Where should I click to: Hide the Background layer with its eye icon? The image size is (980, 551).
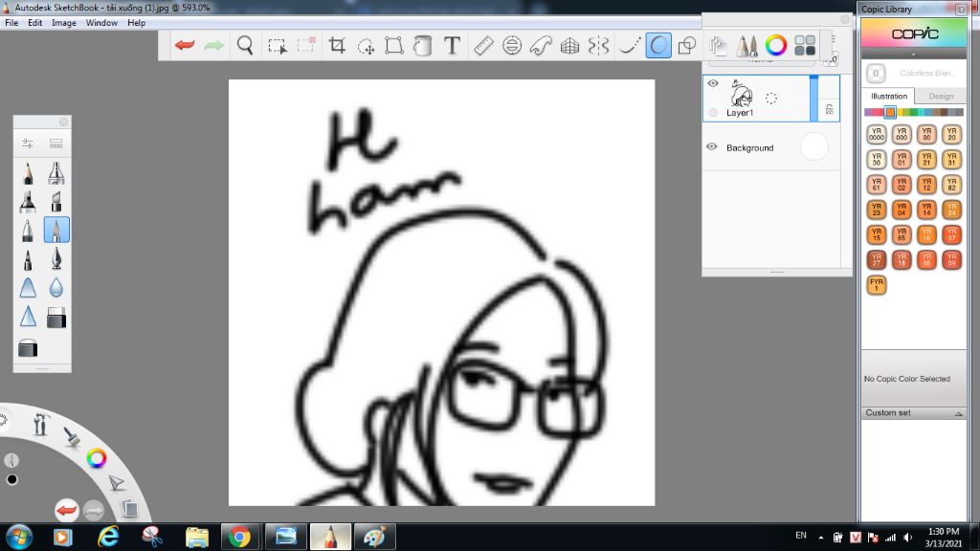click(712, 146)
